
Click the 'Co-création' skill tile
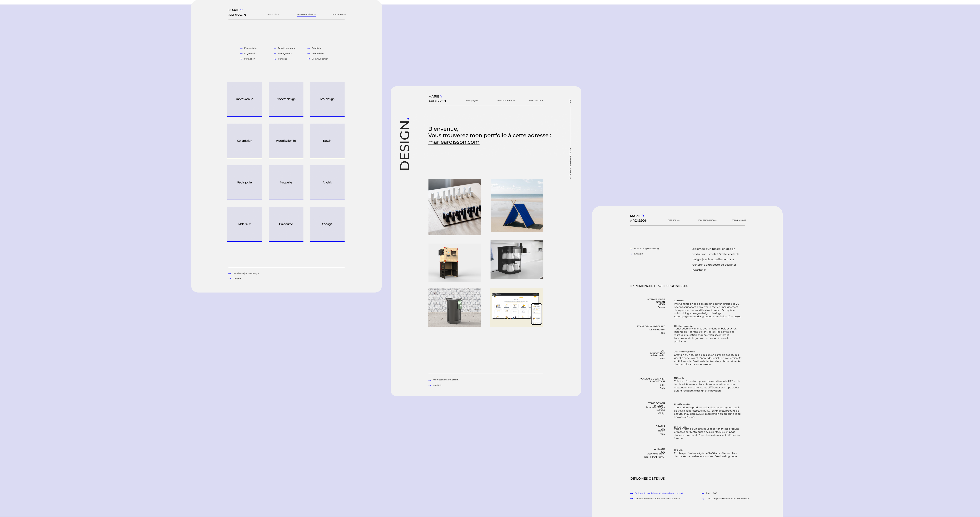pos(244,141)
